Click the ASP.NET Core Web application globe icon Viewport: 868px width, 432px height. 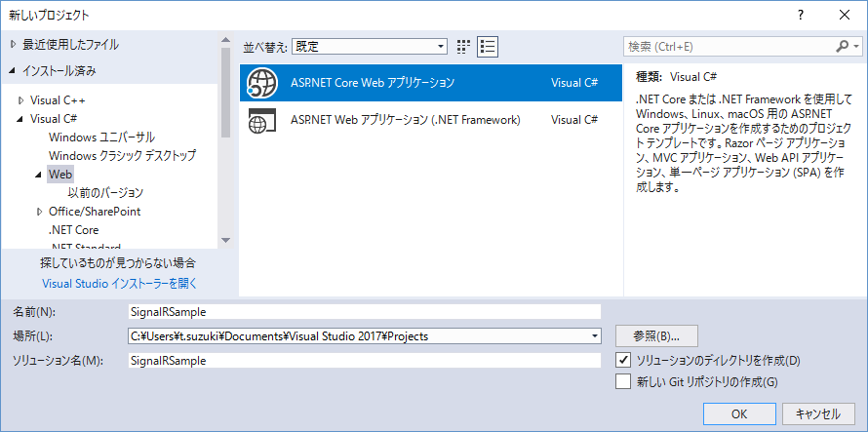tap(260, 83)
